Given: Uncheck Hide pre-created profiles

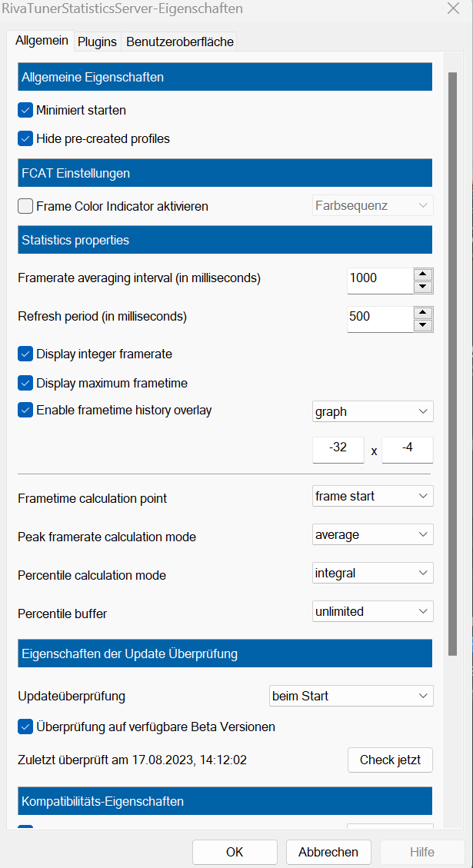Looking at the screenshot, I should pos(25,138).
